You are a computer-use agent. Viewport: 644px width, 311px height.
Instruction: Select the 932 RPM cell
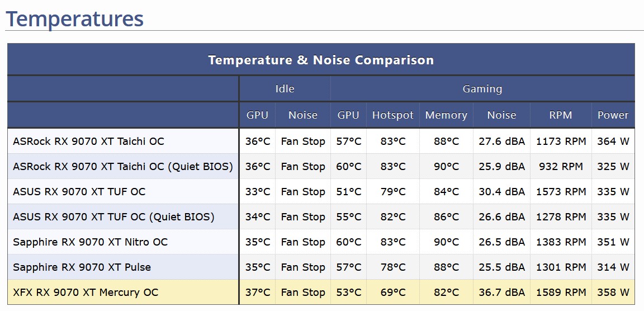pos(561,166)
